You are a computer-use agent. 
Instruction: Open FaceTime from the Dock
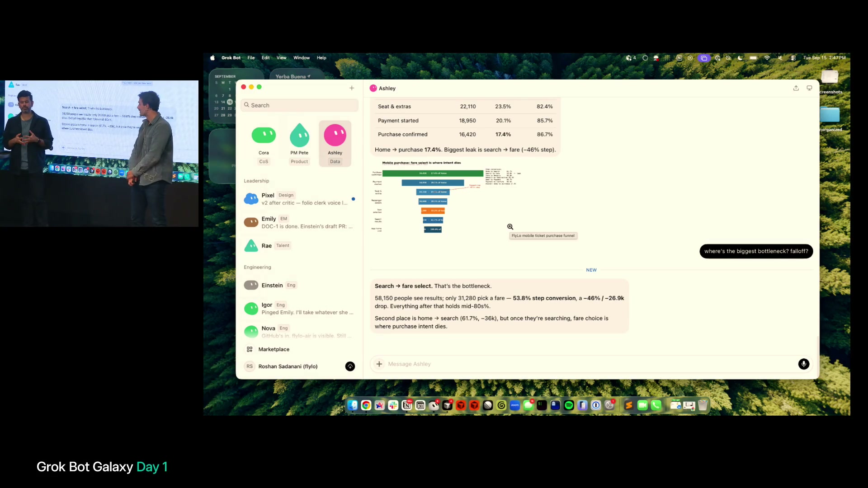point(642,405)
